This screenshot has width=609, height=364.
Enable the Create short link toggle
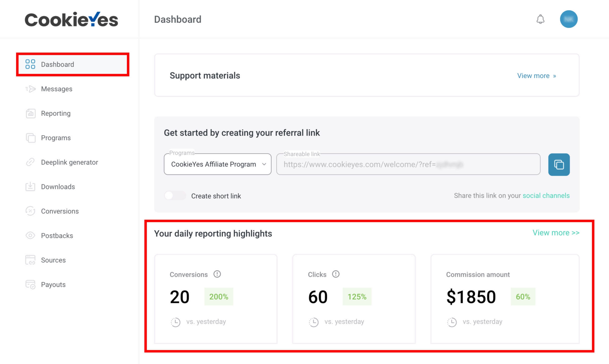[x=175, y=196]
